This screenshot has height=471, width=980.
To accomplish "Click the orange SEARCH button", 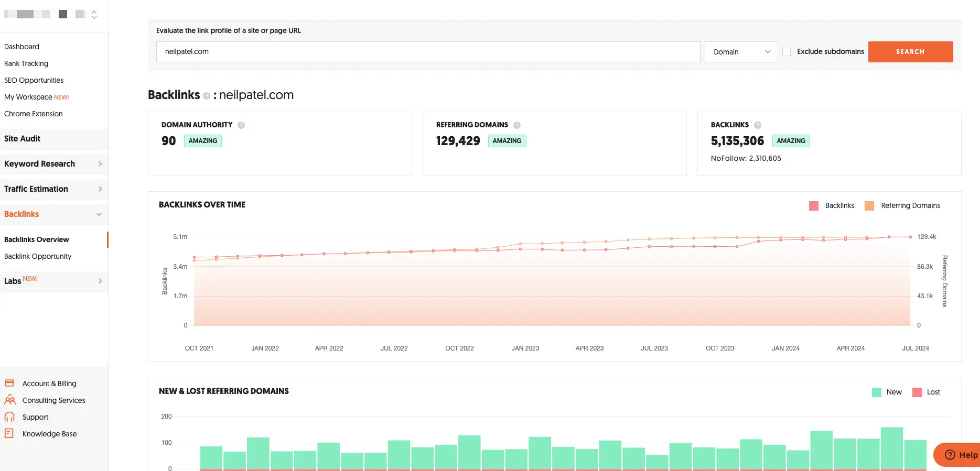I will click(x=910, y=52).
